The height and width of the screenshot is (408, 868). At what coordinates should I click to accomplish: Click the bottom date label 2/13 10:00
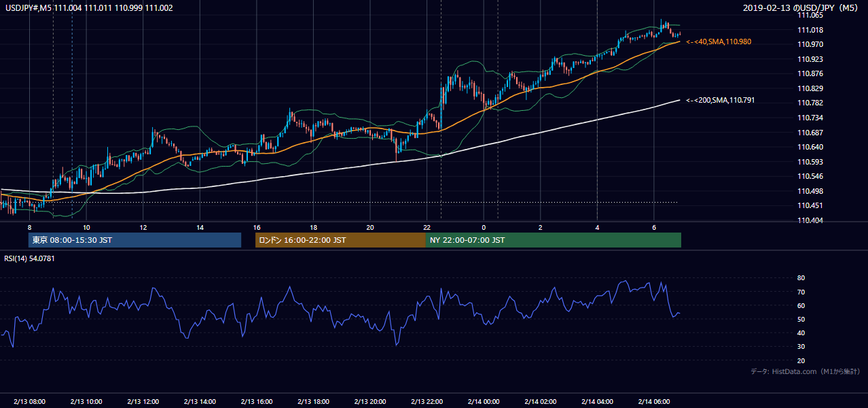coord(86,401)
